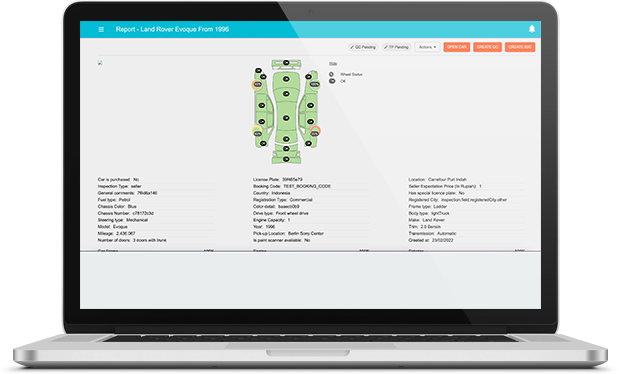Image resolution: width=619 pixels, height=374 pixels.
Task: Click the CREATE QC button
Action: (488, 47)
